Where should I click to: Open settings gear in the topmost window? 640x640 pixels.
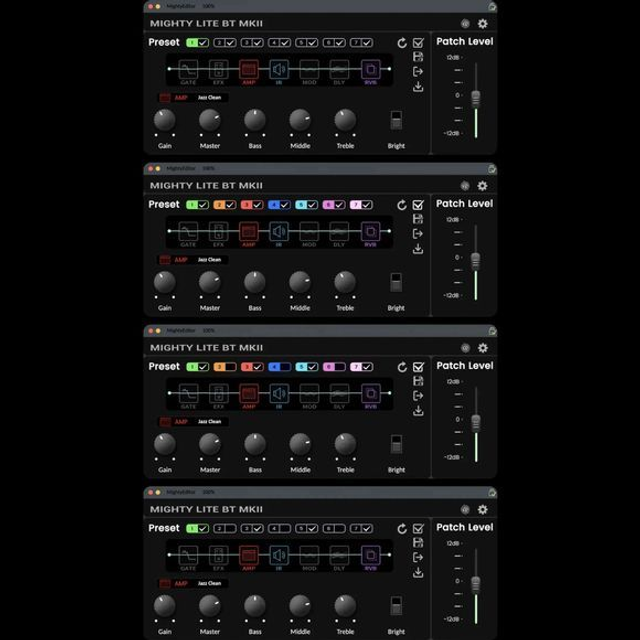tap(482, 24)
